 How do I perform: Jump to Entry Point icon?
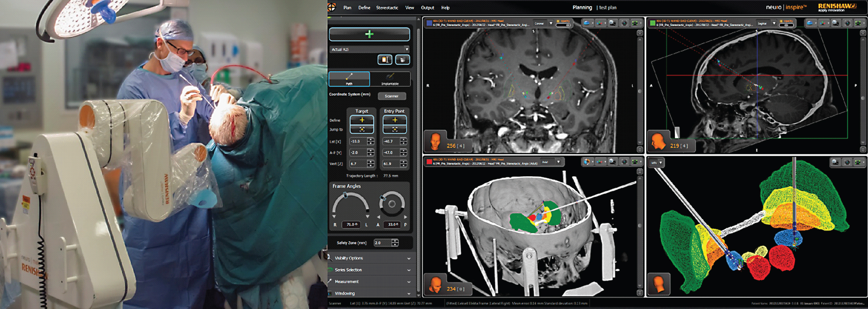coord(395,129)
